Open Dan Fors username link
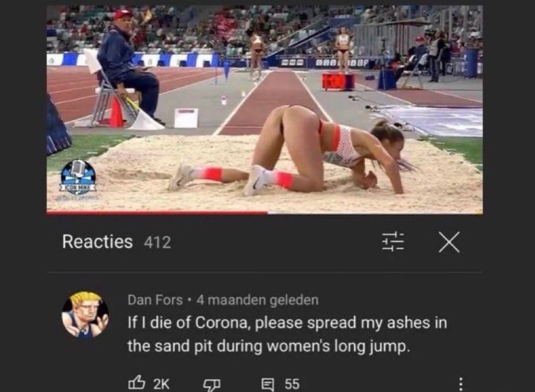The image size is (535, 392). coord(155,300)
